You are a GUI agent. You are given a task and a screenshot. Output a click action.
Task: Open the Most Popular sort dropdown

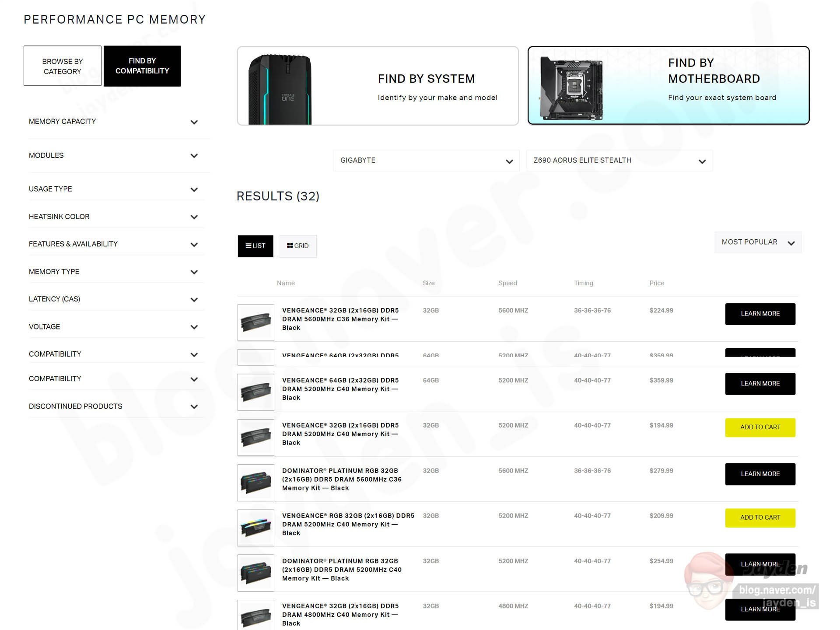pos(758,242)
